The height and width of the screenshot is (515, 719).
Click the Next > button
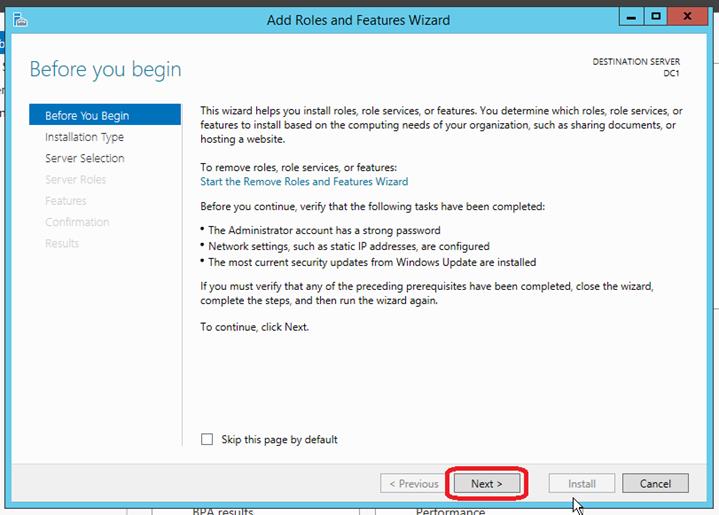click(487, 483)
